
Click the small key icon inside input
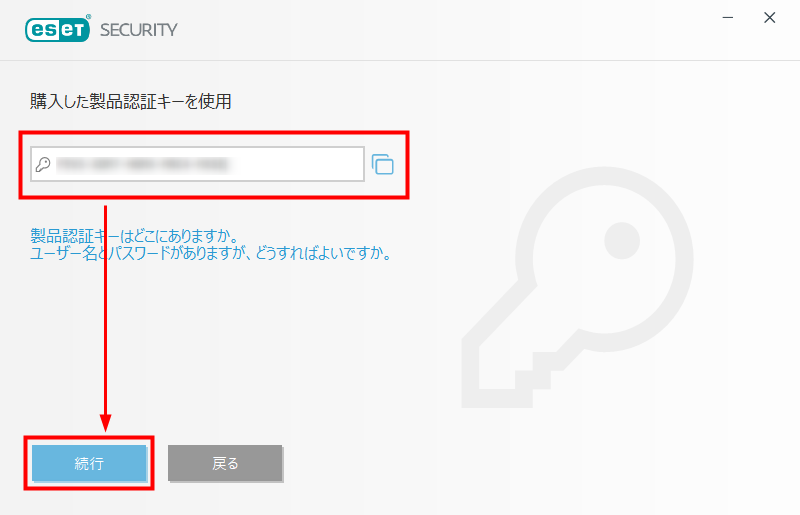[x=43, y=164]
